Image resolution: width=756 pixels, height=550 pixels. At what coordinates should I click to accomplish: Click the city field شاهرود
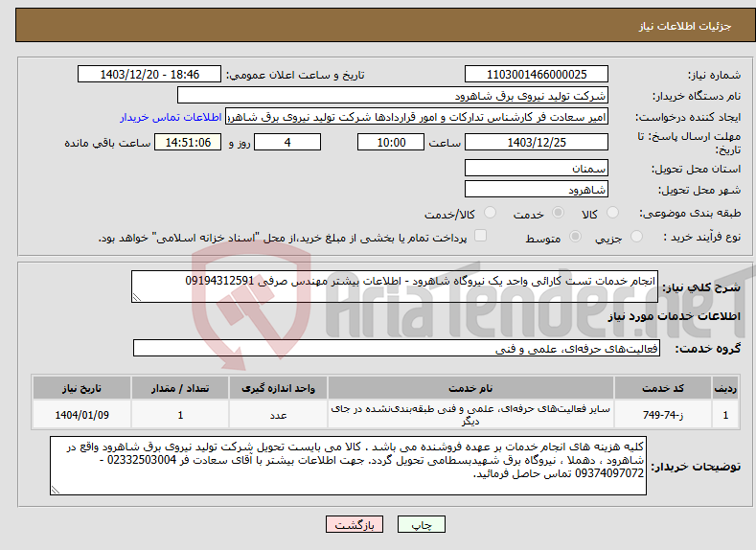(x=537, y=189)
